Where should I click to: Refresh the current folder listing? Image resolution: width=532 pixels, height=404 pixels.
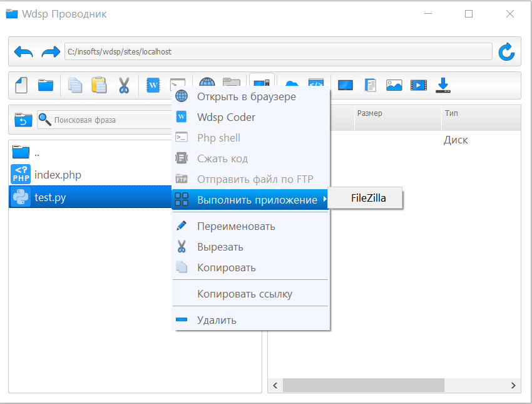(506, 51)
